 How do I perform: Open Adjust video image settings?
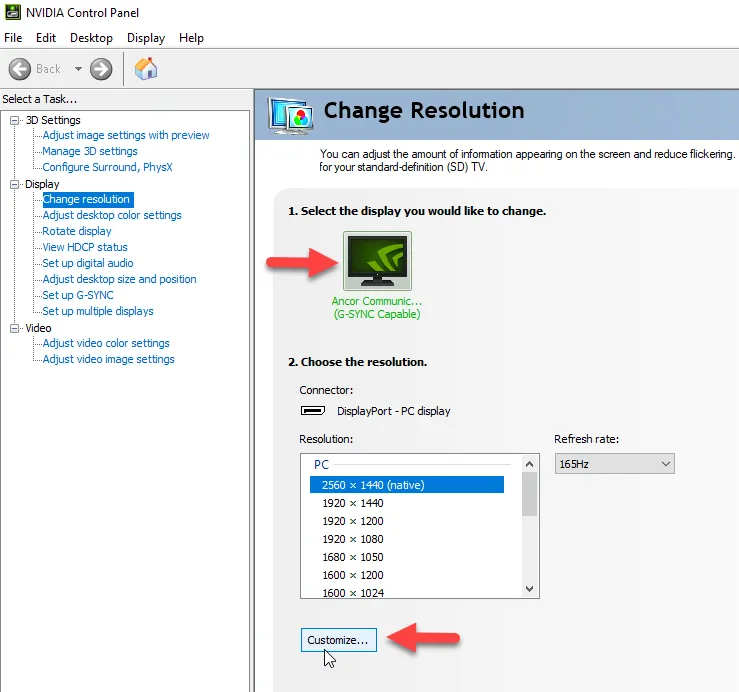[108, 359]
